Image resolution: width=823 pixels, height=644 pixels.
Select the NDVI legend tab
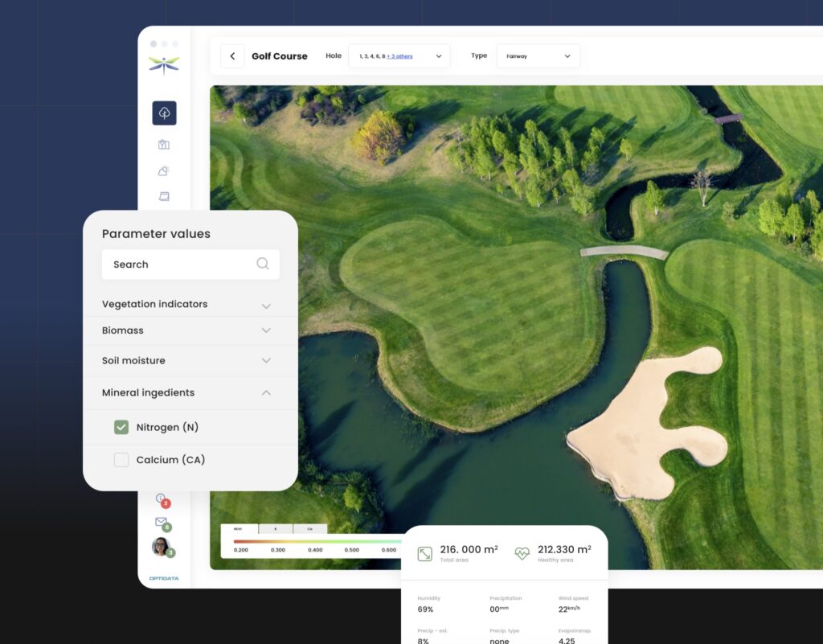pos(239,529)
